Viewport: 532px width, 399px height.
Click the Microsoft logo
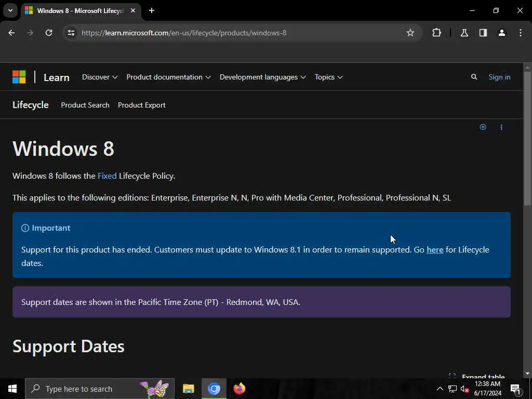(x=19, y=77)
